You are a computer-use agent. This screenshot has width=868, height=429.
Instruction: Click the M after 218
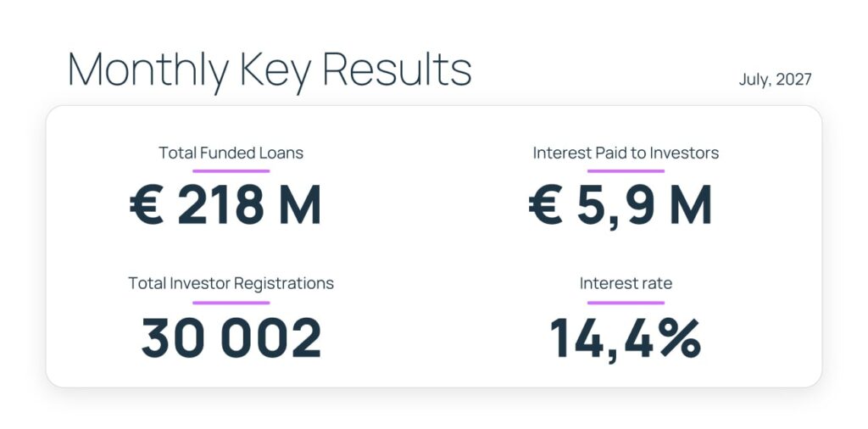301,205
